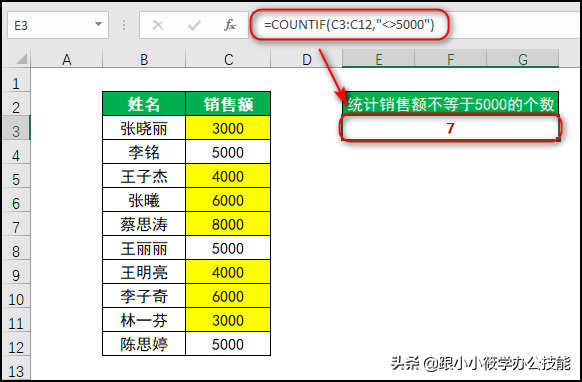Click 5000 sales value for 李铭
The width and height of the screenshot is (582, 382).
(x=228, y=152)
